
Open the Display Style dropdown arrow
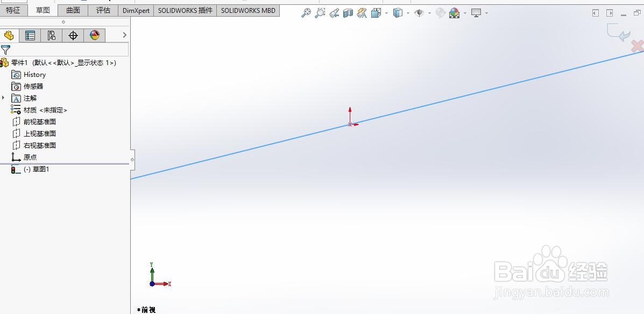click(408, 13)
